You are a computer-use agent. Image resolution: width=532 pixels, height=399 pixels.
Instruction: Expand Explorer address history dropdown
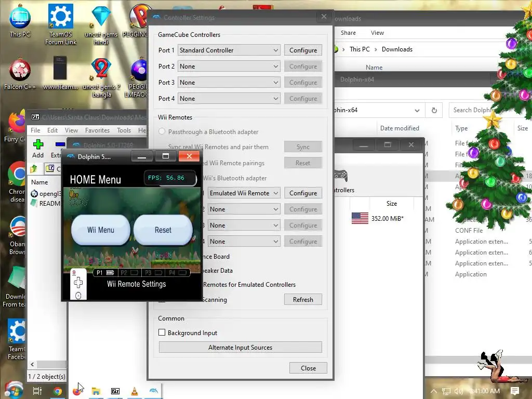coord(417,110)
